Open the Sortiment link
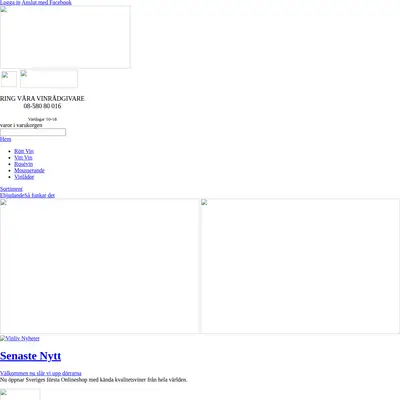 pyautogui.click(x=11, y=189)
